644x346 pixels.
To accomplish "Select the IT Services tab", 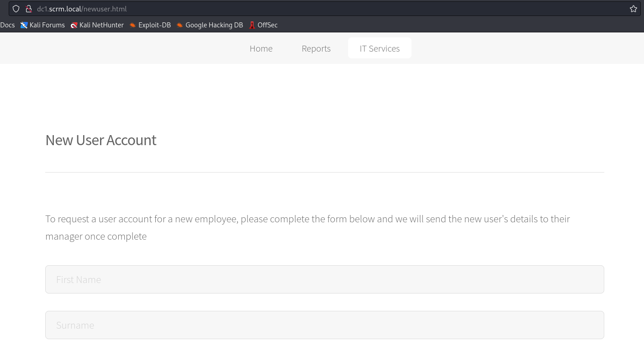I will [x=380, y=48].
